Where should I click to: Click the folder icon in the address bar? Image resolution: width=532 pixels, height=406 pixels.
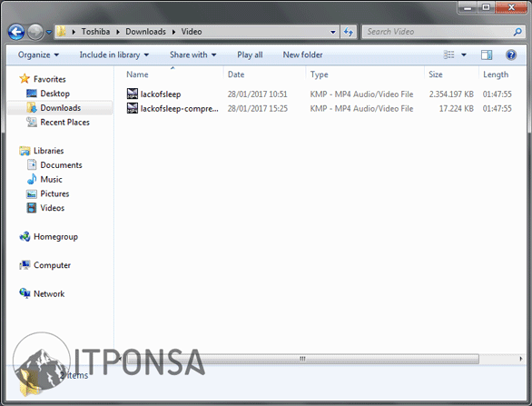62,32
